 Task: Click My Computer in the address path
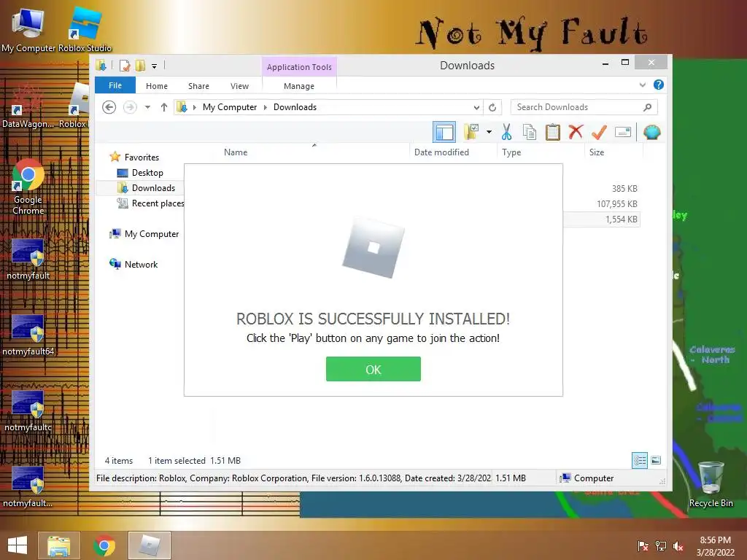tap(230, 107)
